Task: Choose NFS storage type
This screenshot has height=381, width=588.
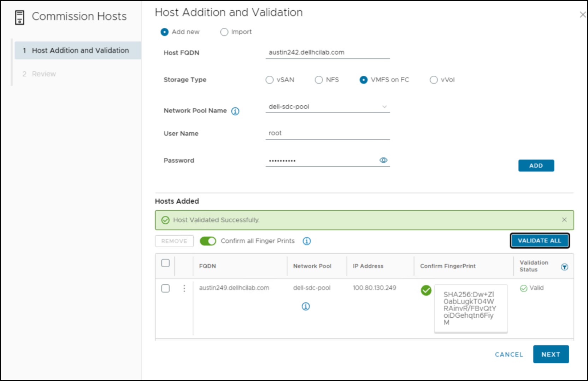Action: pos(319,80)
